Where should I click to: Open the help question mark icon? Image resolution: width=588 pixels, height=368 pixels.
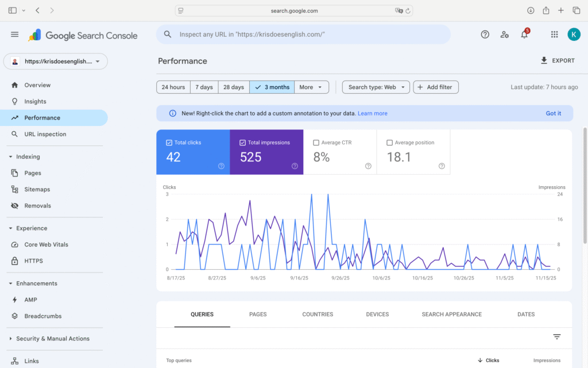click(x=485, y=34)
